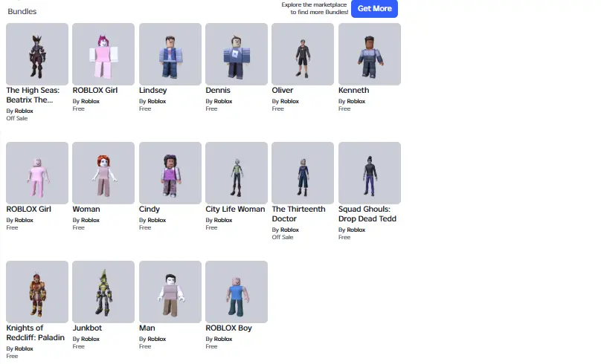
Task: Open The Thirteenth Doctor title link
Action: point(298,214)
